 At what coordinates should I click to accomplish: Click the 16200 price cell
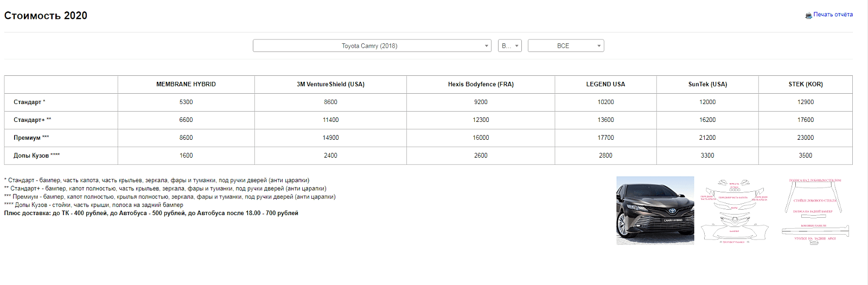tap(707, 120)
